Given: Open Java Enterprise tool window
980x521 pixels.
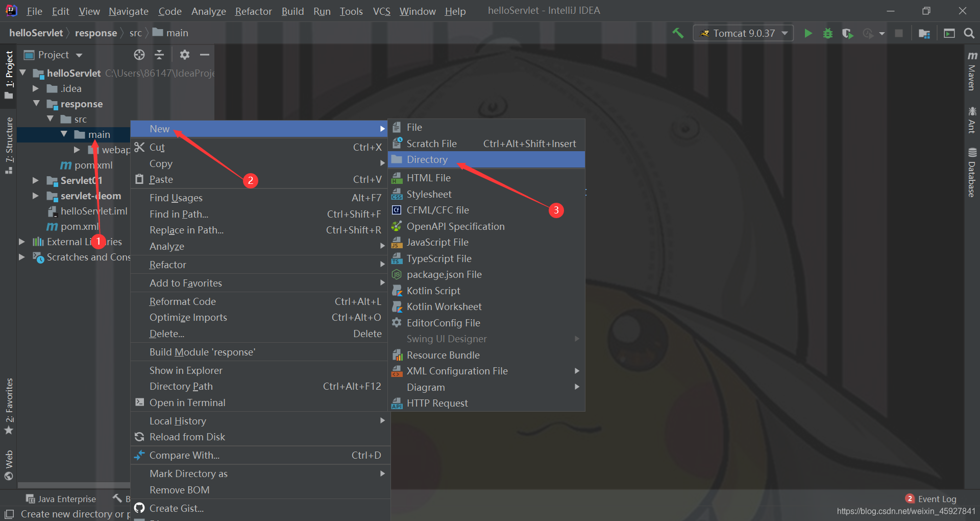Looking at the screenshot, I should [61, 499].
